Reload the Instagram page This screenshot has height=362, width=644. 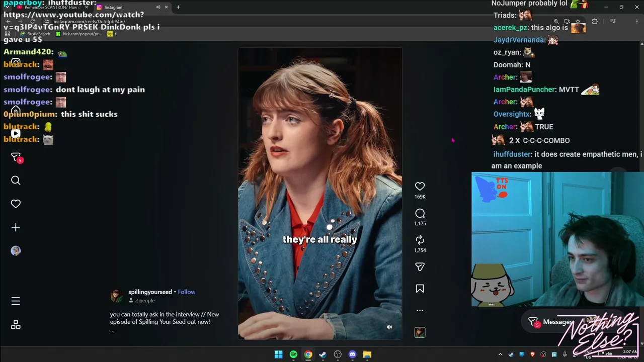(x=33, y=22)
